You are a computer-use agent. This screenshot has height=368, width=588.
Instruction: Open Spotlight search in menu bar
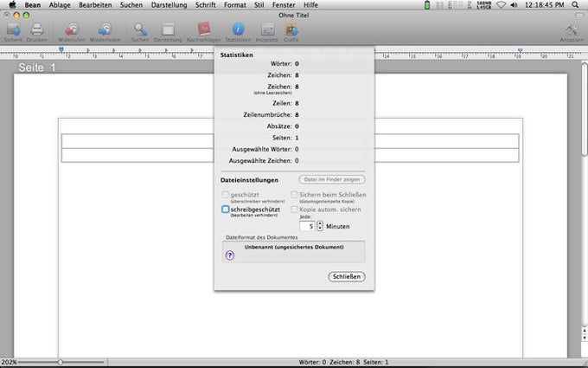pyautogui.click(x=575, y=5)
